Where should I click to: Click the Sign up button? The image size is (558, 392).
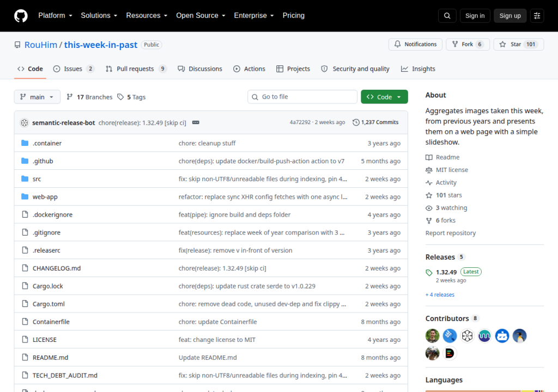pyautogui.click(x=510, y=16)
